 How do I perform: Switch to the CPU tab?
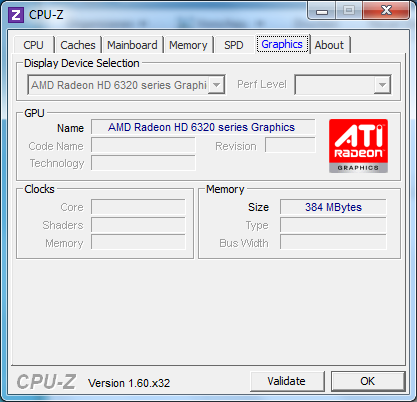tap(33, 45)
